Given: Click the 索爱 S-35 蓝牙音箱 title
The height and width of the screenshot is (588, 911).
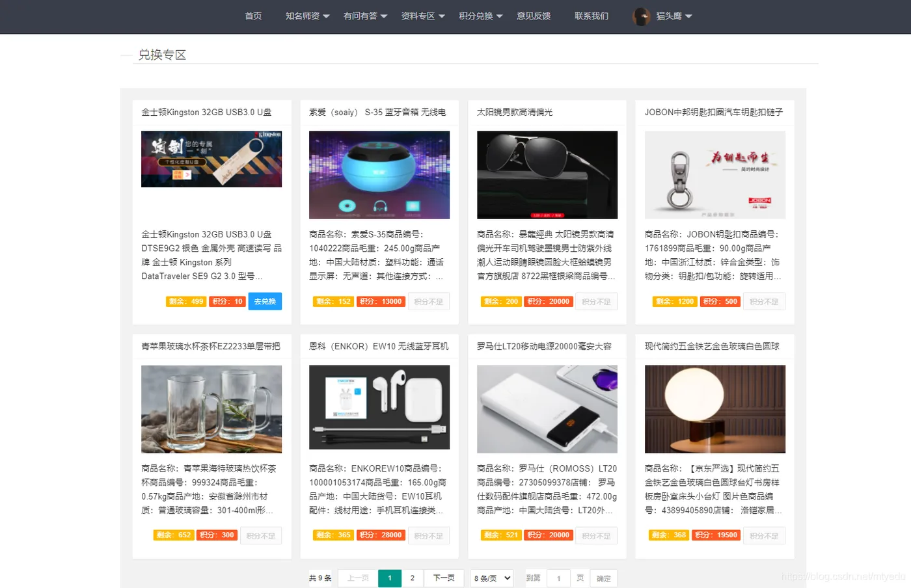Looking at the screenshot, I should coord(377,113).
